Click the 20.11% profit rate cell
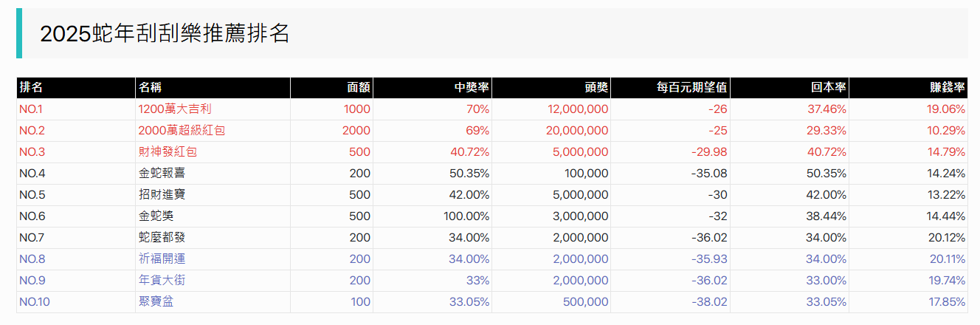The height and width of the screenshot is (325, 980). pyautogui.click(x=908, y=259)
